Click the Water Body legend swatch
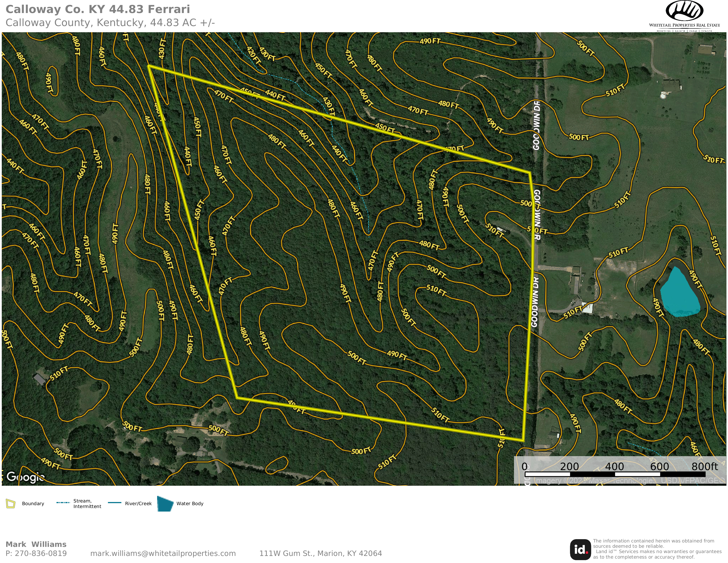The height and width of the screenshot is (563, 728). pyautogui.click(x=165, y=504)
